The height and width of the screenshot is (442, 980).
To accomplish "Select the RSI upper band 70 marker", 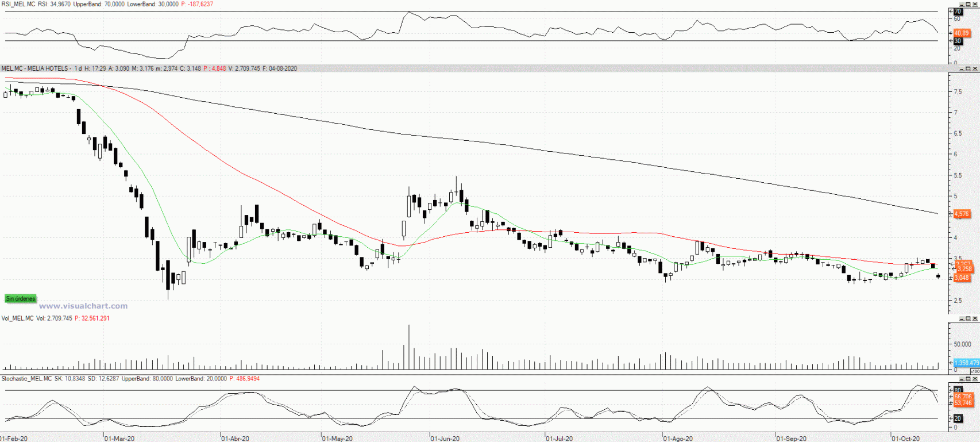I will pos(958,11).
